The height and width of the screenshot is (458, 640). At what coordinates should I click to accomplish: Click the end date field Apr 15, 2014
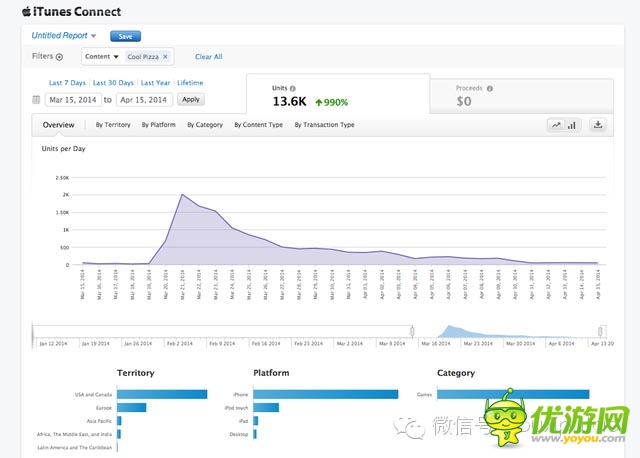pyautogui.click(x=145, y=99)
